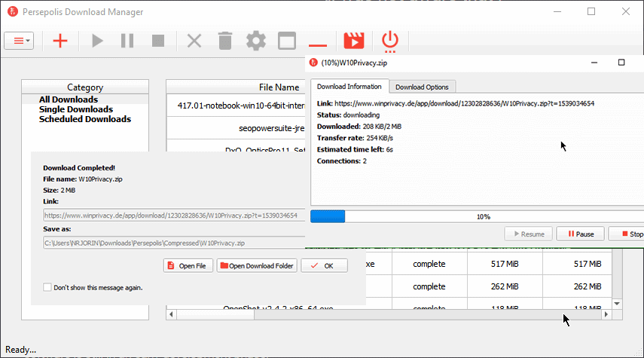Select All Downloads category
This screenshot has height=358, width=644.
[69, 99]
